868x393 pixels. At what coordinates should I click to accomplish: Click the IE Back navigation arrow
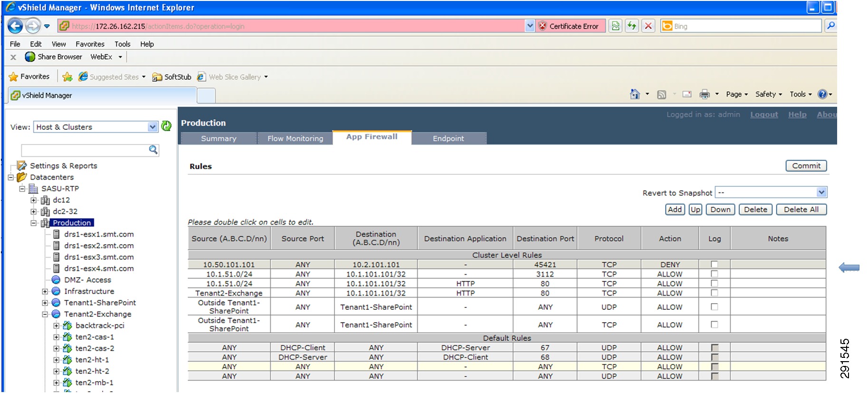coord(15,26)
